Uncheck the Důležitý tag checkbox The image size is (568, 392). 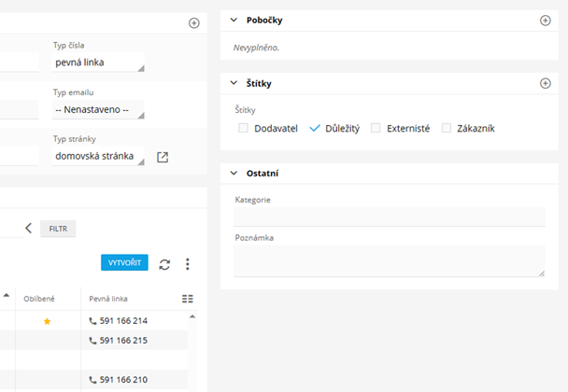click(x=315, y=128)
